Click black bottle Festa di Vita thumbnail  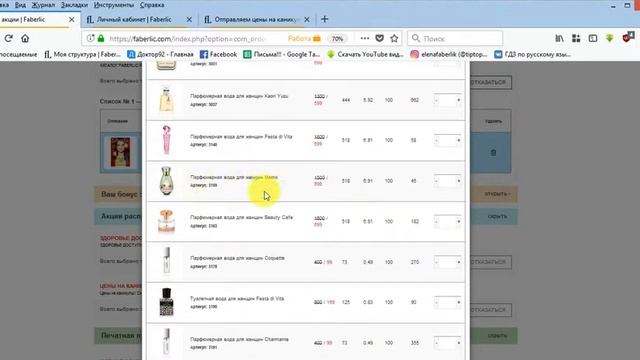pos(166,302)
